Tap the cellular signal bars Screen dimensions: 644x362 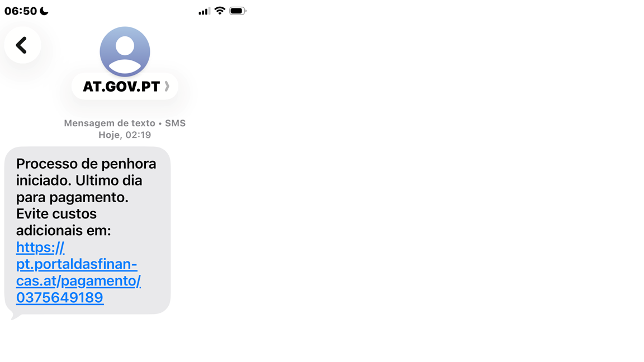pos(204,11)
